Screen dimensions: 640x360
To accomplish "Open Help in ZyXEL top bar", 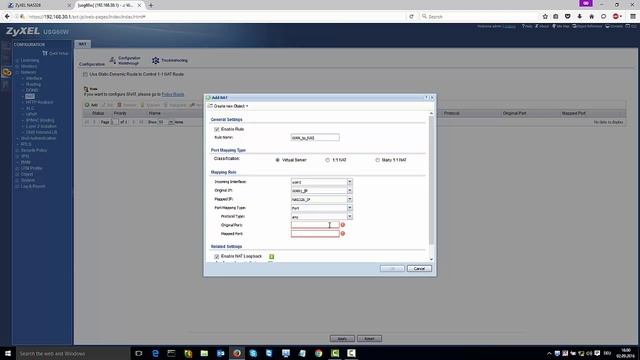I will click(527, 26).
